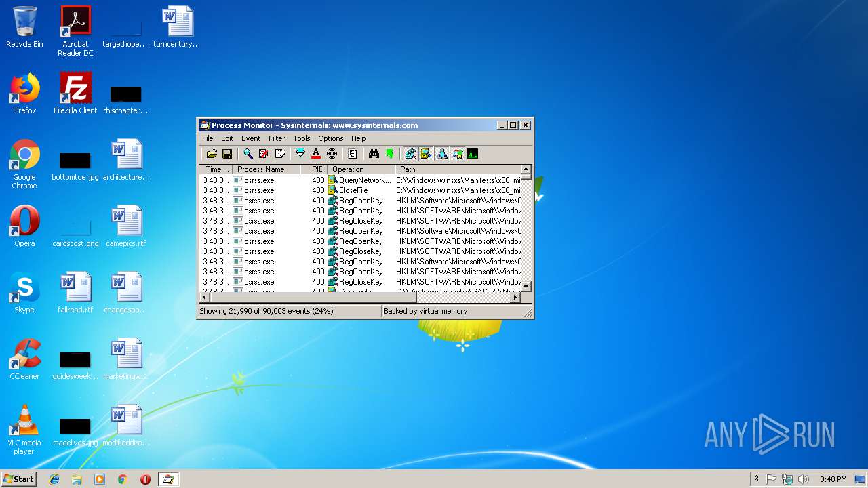Open Windows Explorer from the taskbar

tap(77, 479)
